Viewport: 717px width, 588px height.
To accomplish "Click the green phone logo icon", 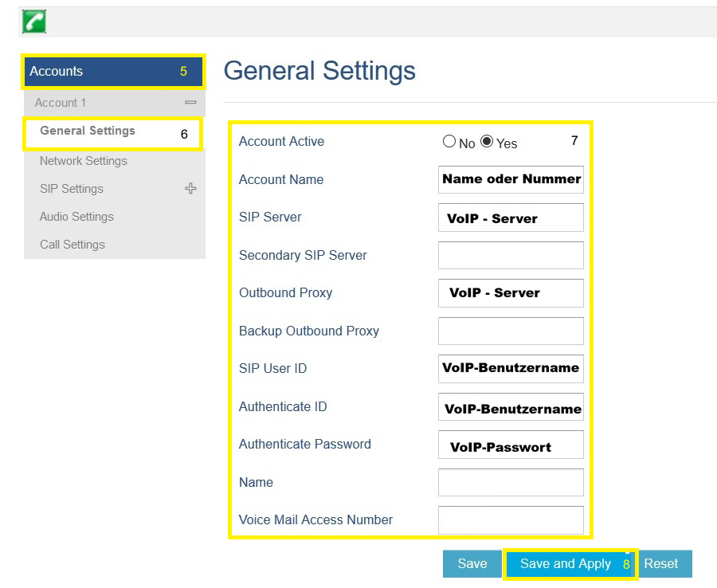I will [34, 22].
